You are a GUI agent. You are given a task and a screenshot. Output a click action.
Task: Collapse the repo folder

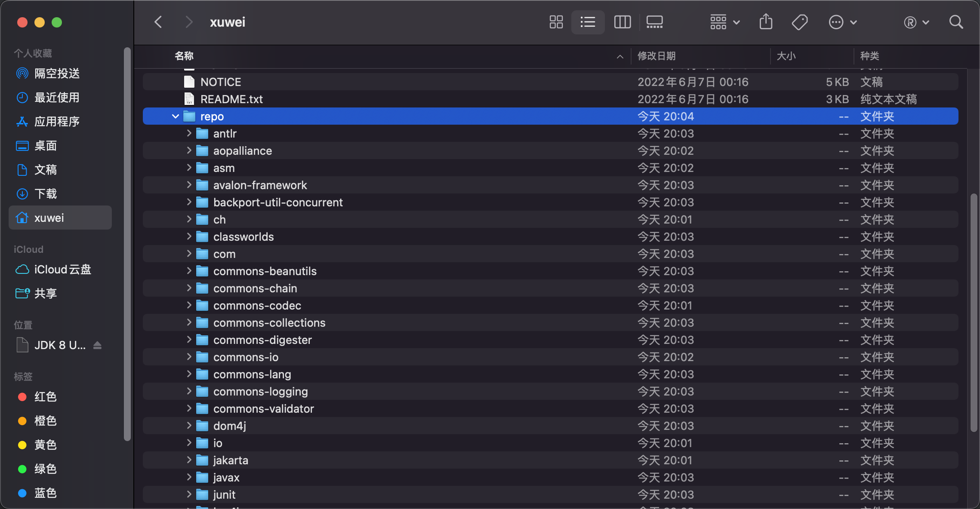(x=175, y=117)
